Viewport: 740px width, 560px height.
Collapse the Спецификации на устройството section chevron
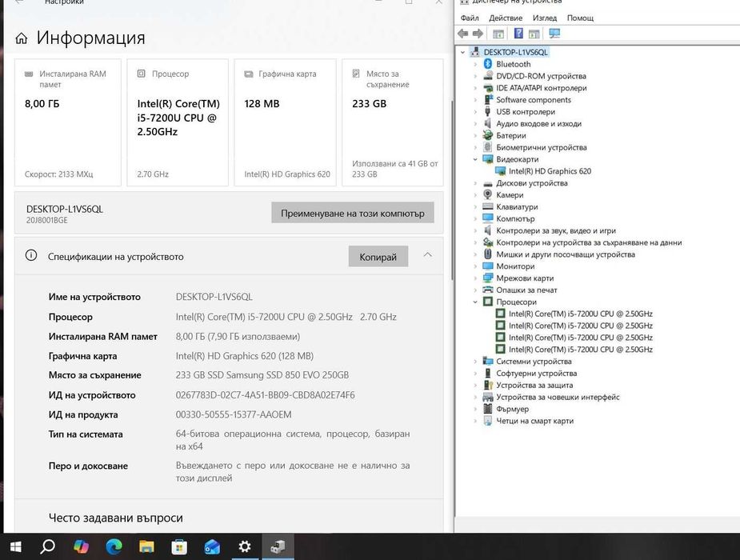coord(427,254)
